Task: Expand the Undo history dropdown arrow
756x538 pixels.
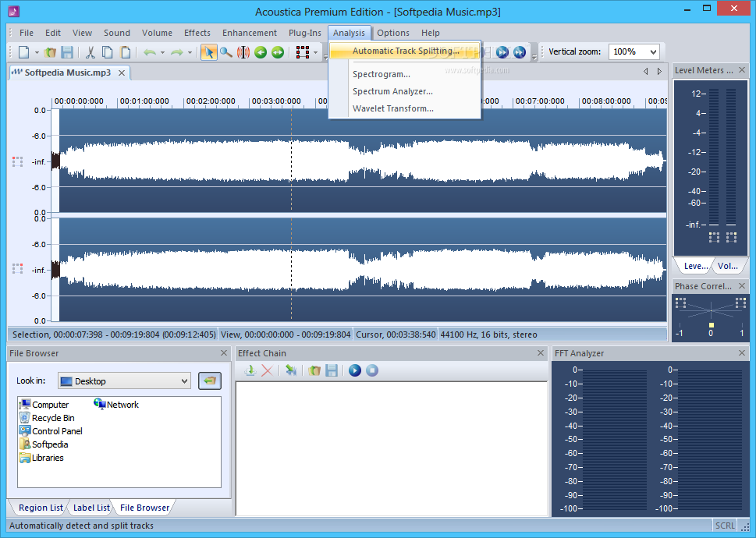Action: [x=162, y=52]
